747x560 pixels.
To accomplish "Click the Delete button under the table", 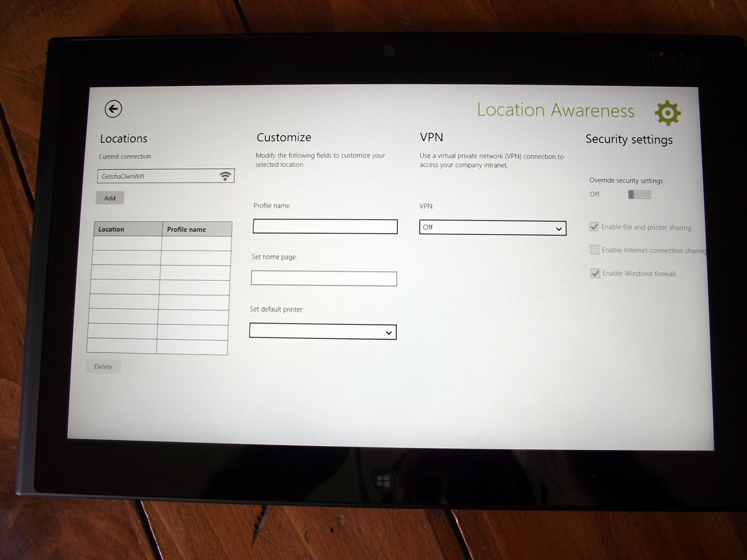I will pos(103,367).
